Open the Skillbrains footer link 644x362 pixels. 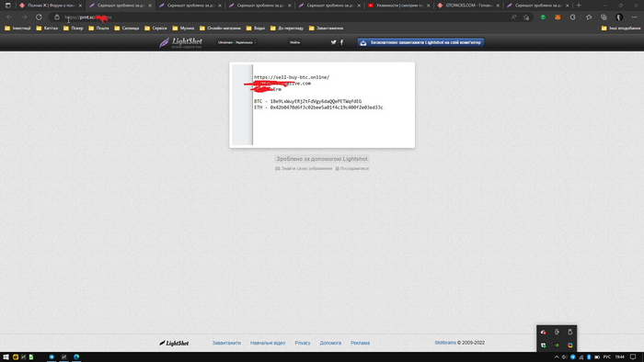pyautogui.click(x=445, y=343)
